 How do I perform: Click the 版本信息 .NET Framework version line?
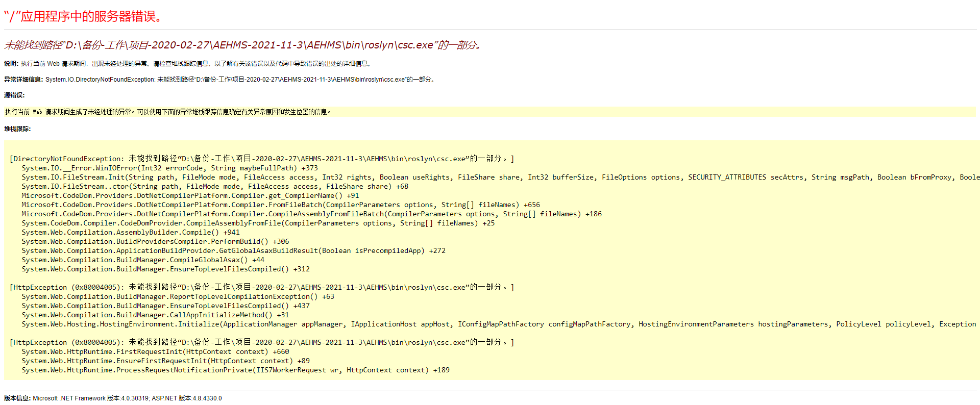[113, 398]
